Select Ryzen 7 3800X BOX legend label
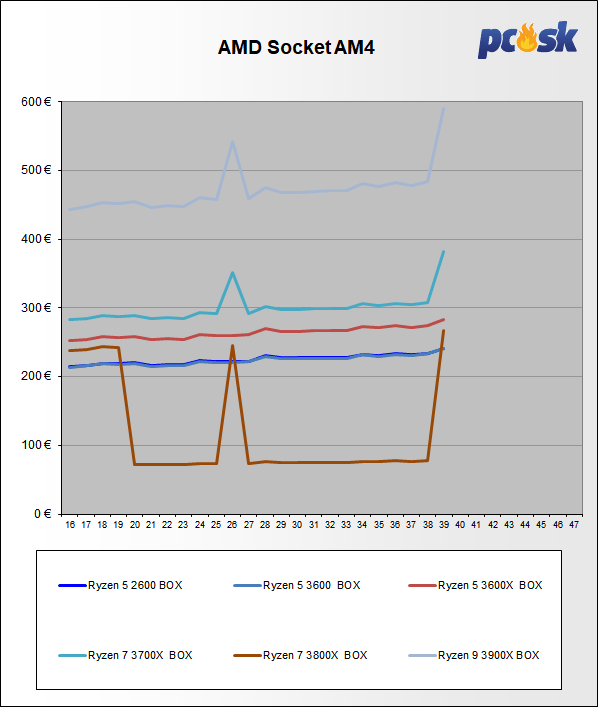 [315, 655]
